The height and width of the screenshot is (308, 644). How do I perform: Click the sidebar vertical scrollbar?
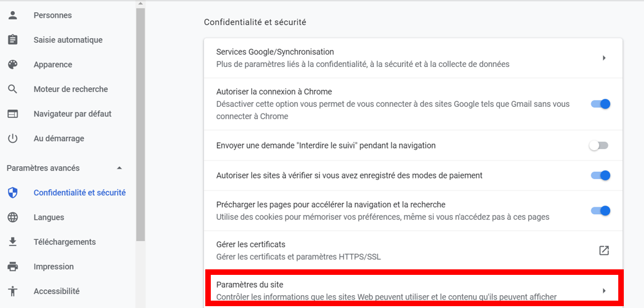(x=140, y=123)
